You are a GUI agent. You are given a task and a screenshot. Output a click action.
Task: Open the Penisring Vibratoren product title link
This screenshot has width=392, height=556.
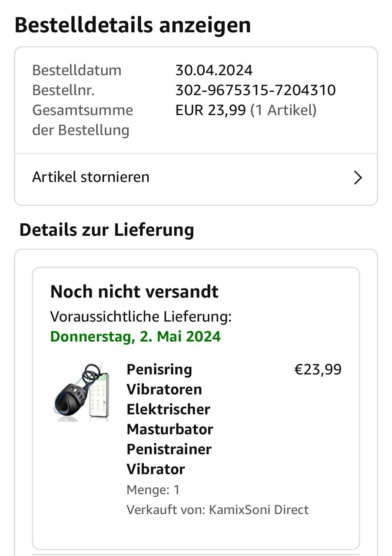(x=170, y=419)
